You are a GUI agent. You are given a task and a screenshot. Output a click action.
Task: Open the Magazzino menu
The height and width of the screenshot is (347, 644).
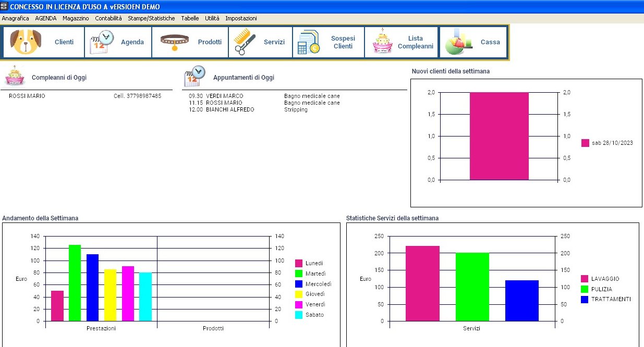pyautogui.click(x=76, y=18)
